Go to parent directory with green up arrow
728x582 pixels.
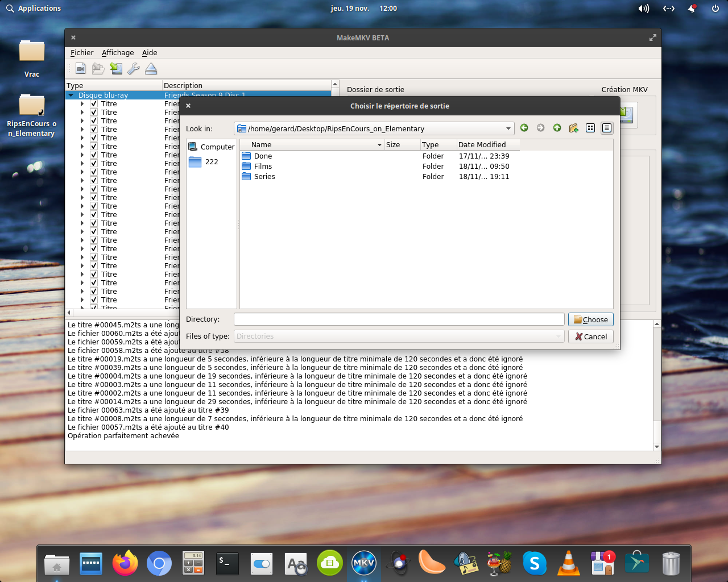click(557, 128)
